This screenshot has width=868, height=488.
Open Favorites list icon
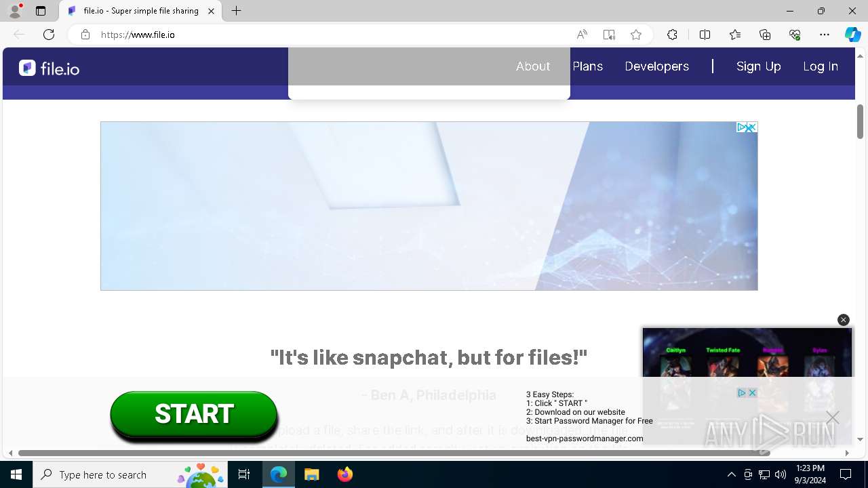point(735,35)
